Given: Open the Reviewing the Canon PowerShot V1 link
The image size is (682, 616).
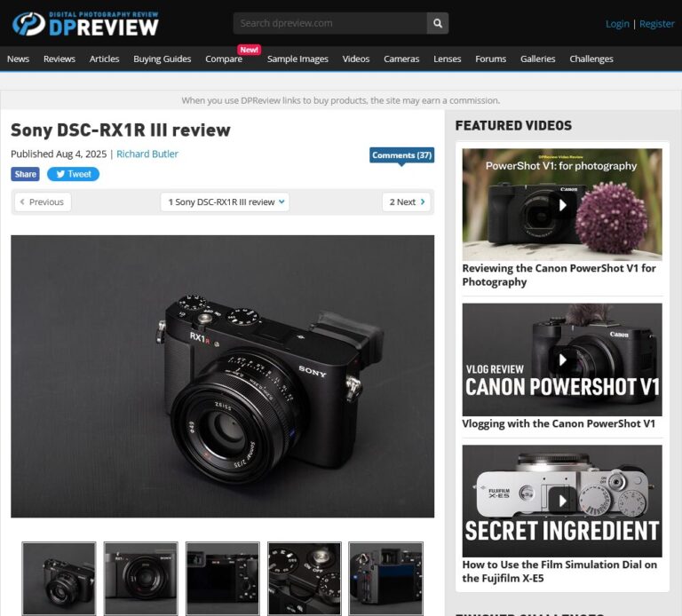Looking at the screenshot, I should tap(559, 275).
